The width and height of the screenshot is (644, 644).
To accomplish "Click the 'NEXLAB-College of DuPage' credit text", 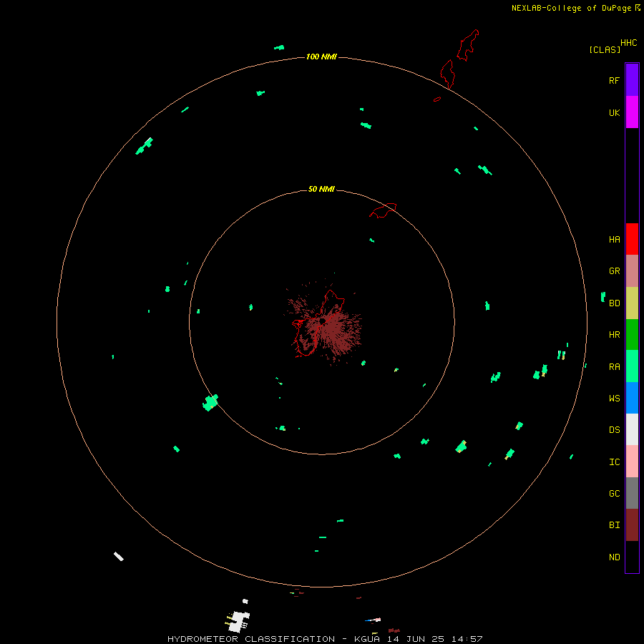I will (571, 8).
